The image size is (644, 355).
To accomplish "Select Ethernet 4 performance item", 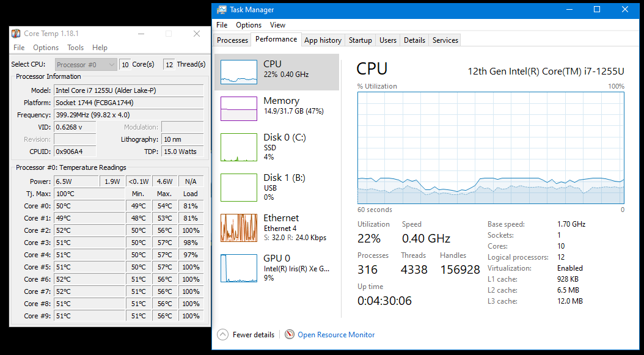I will [x=277, y=227].
